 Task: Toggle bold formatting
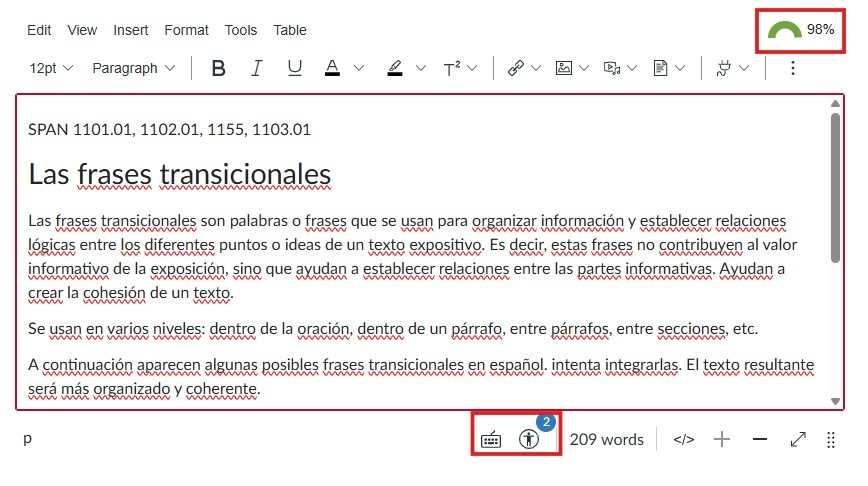219,68
